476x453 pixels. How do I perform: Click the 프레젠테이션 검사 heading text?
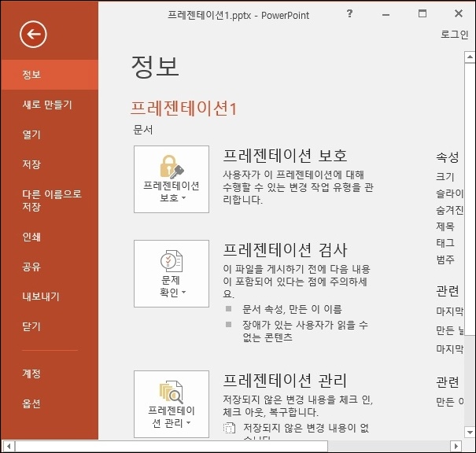click(285, 250)
